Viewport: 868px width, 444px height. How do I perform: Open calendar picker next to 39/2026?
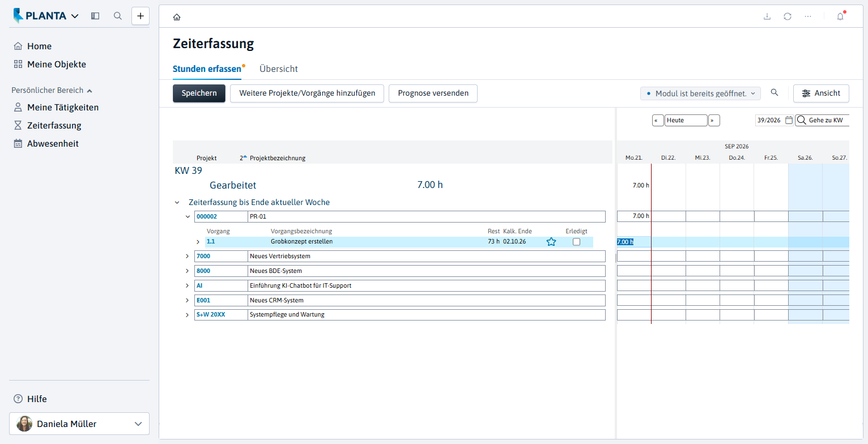tap(789, 120)
